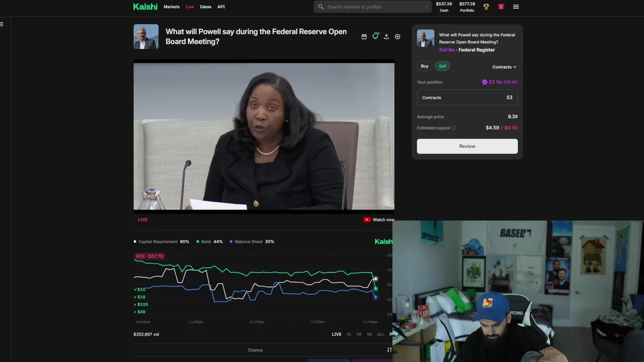Click the live video stream player
The width and height of the screenshot is (644, 362).
tap(264, 136)
